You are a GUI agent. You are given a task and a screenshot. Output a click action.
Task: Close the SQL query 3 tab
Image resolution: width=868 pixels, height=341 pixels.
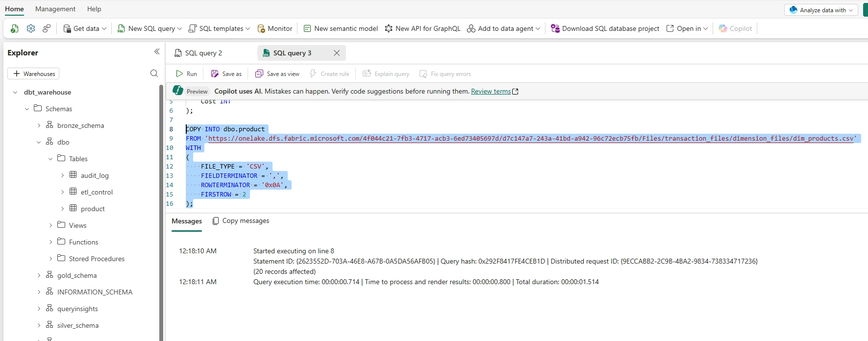[337, 53]
